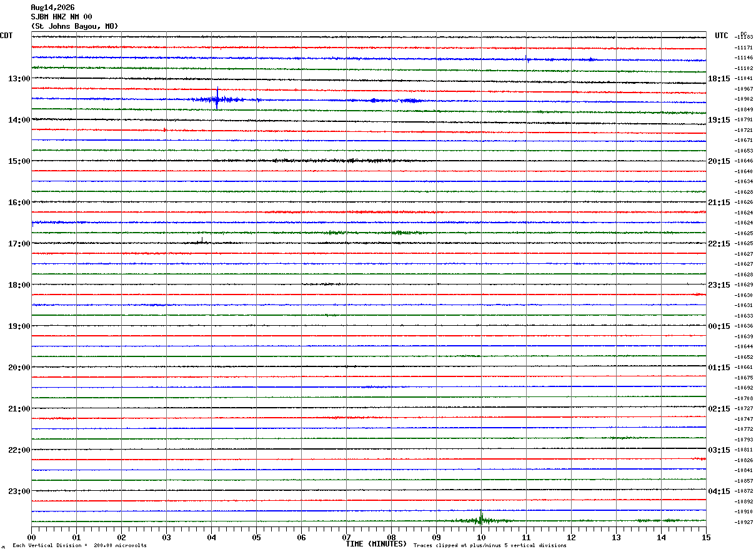The image size is (756, 554).
Task: Click the -11102 DC offset value
Action: tap(744, 68)
